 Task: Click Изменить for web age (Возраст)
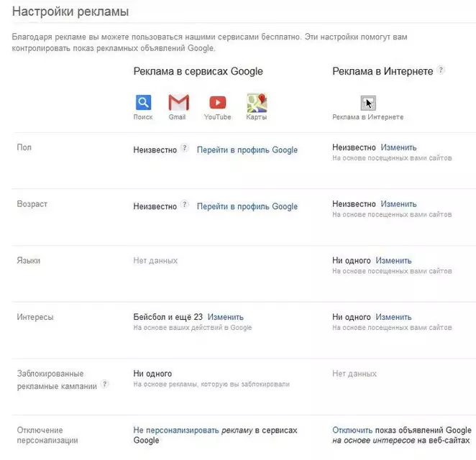pyautogui.click(x=398, y=204)
